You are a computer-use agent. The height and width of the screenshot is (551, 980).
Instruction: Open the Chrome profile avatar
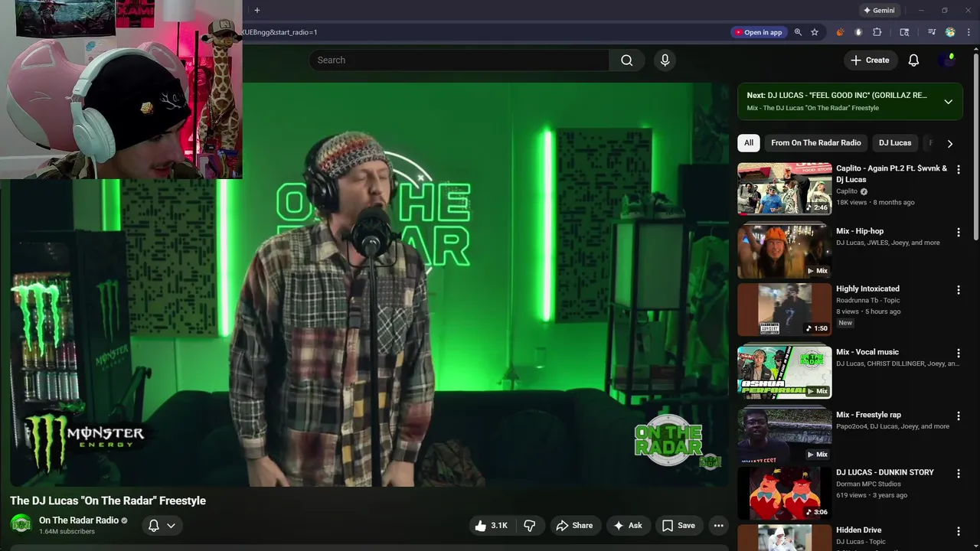[950, 32]
